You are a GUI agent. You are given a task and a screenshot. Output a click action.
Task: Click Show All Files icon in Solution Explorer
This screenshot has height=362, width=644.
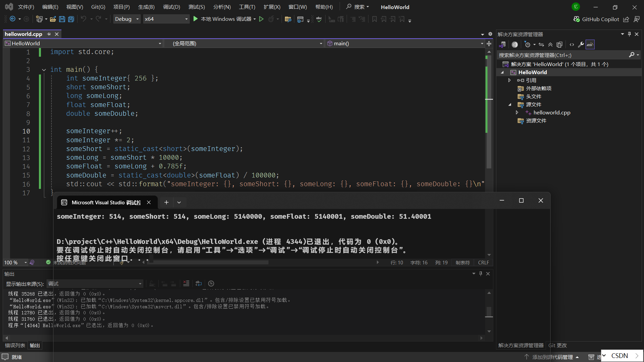[559, 44]
